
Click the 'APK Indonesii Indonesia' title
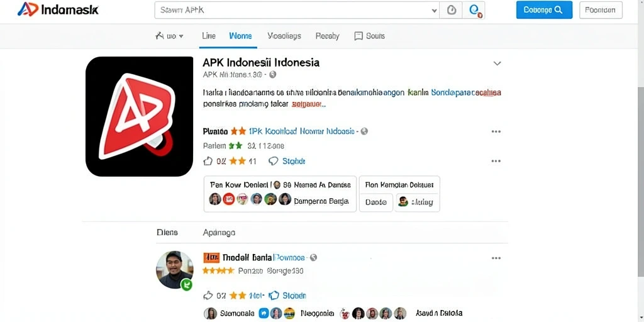click(x=261, y=63)
